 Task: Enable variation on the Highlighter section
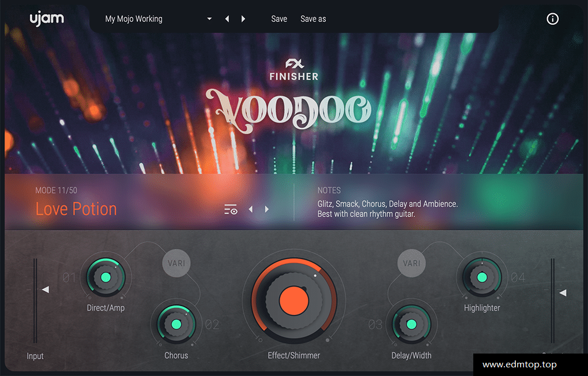[411, 263]
